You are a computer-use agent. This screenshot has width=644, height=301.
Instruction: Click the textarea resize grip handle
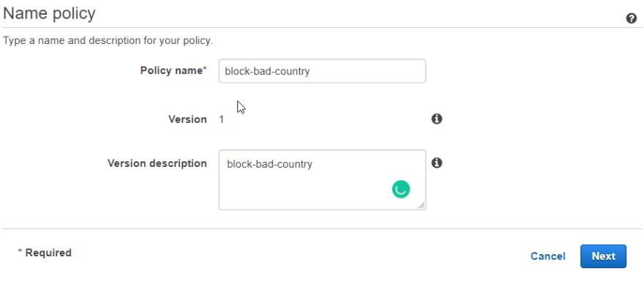[x=422, y=206]
